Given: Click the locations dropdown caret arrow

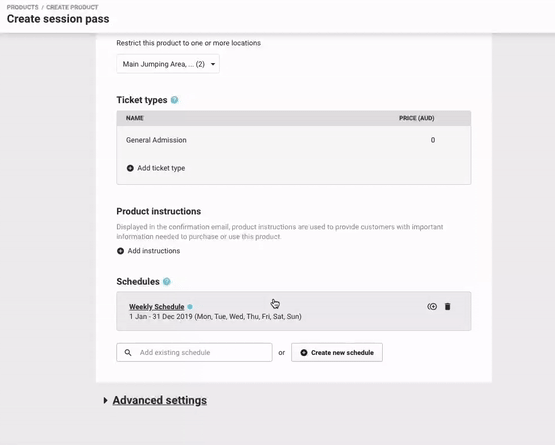Looking at the screenshot, I should 213,64.
